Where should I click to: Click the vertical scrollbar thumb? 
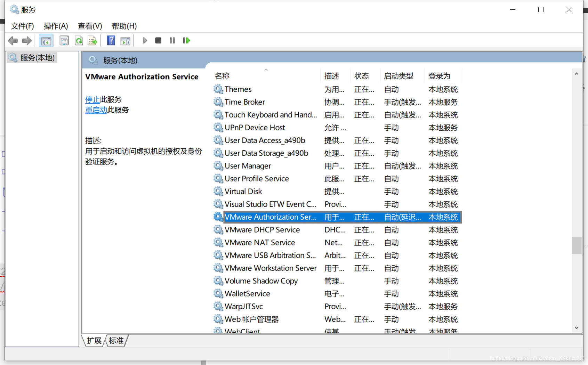(577, 245)
